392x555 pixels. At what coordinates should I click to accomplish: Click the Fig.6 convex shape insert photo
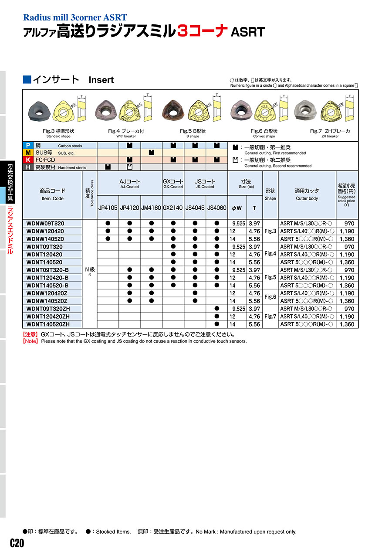pos(242,109)
